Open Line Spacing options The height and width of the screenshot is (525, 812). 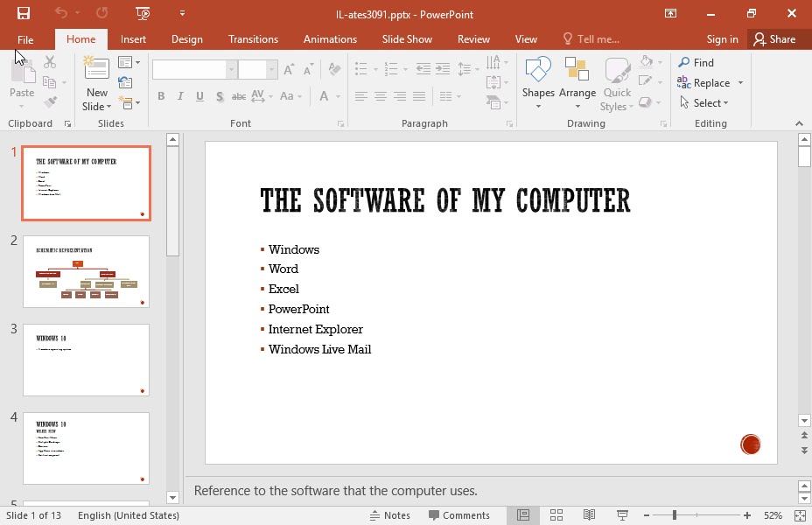(468, 69)
